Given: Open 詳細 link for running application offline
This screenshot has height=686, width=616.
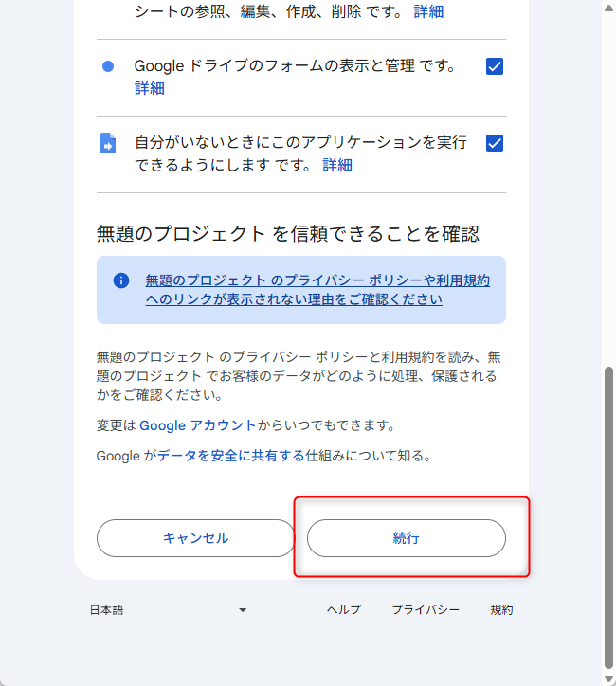Looking at the screenshot, I should tap(337, 165).
